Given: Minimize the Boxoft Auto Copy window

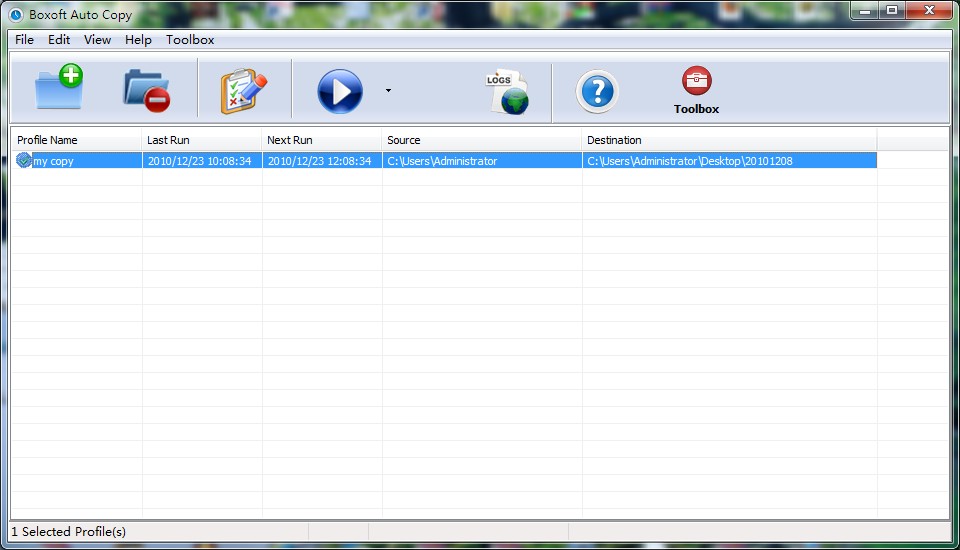Looking at the screenshot, I should tap(864, 10).
